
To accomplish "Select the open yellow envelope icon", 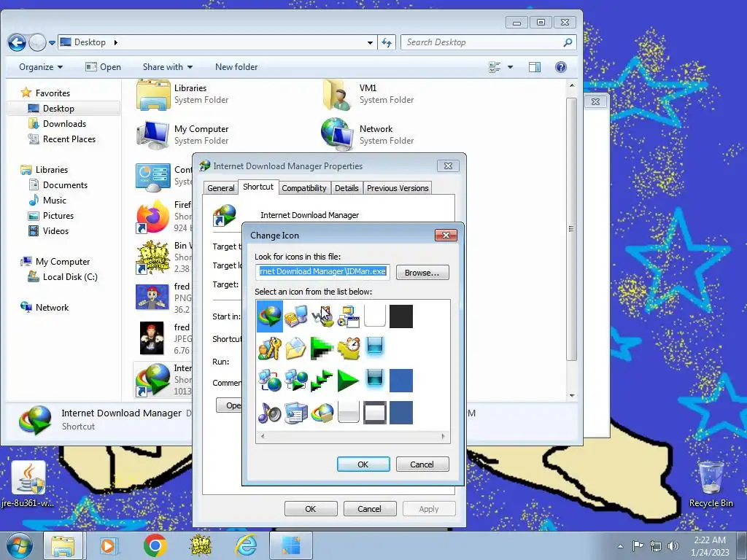I will (x=296, y=348).
